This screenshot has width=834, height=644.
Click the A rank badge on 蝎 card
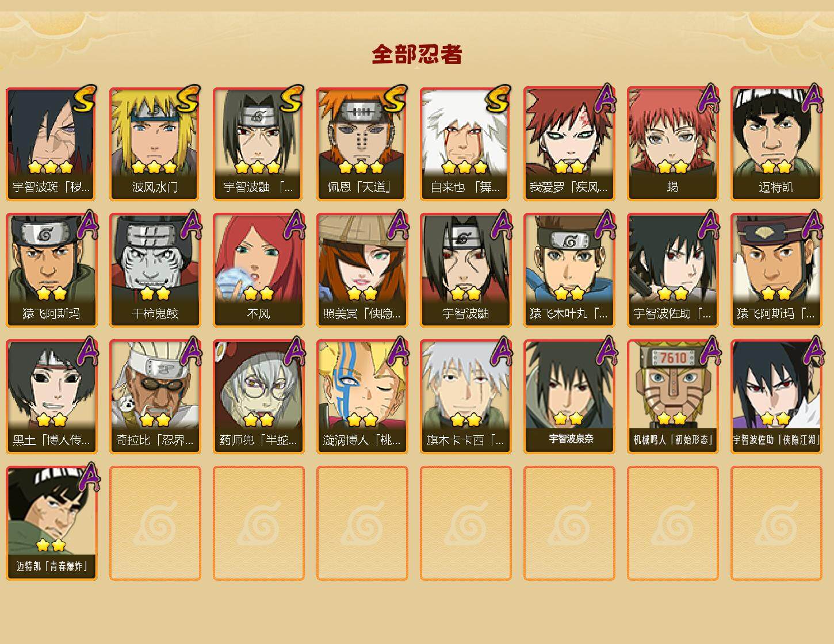pyautogui.click(x=707, y=98)
